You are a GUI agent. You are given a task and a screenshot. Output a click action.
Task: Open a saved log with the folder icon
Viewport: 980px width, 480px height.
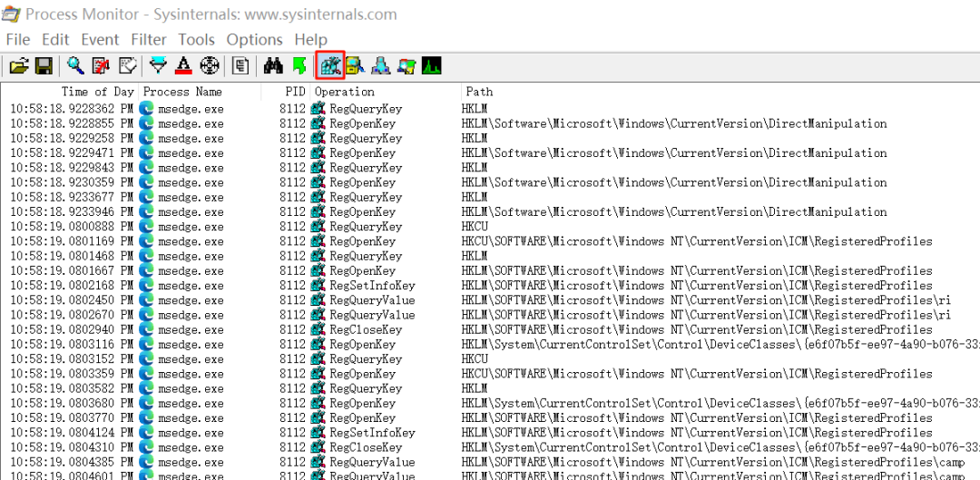pos(19,65)
